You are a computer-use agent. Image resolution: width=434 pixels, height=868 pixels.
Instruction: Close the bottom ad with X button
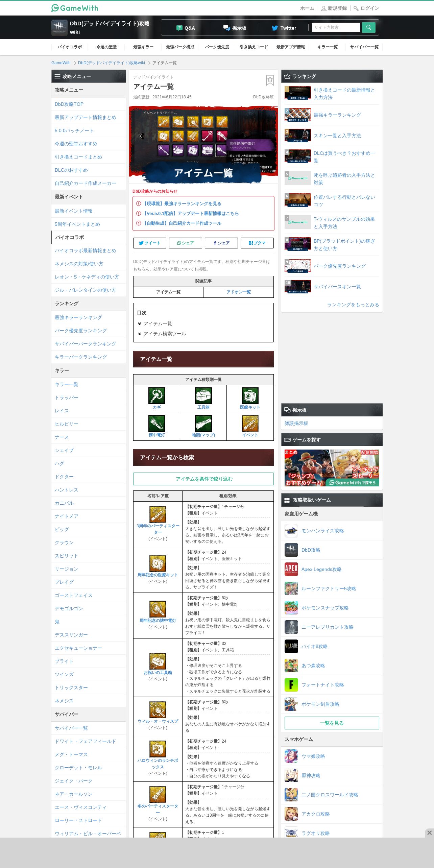pos(429,833)
